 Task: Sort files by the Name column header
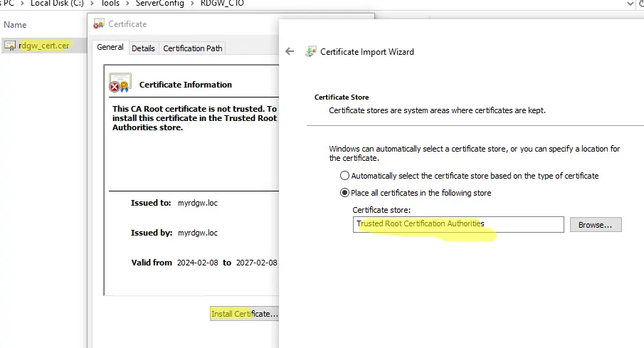(16, 24)
